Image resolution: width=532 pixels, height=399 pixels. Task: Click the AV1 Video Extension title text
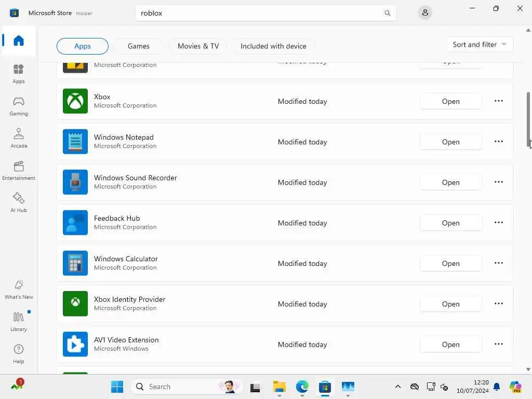[x=126, y=340]
